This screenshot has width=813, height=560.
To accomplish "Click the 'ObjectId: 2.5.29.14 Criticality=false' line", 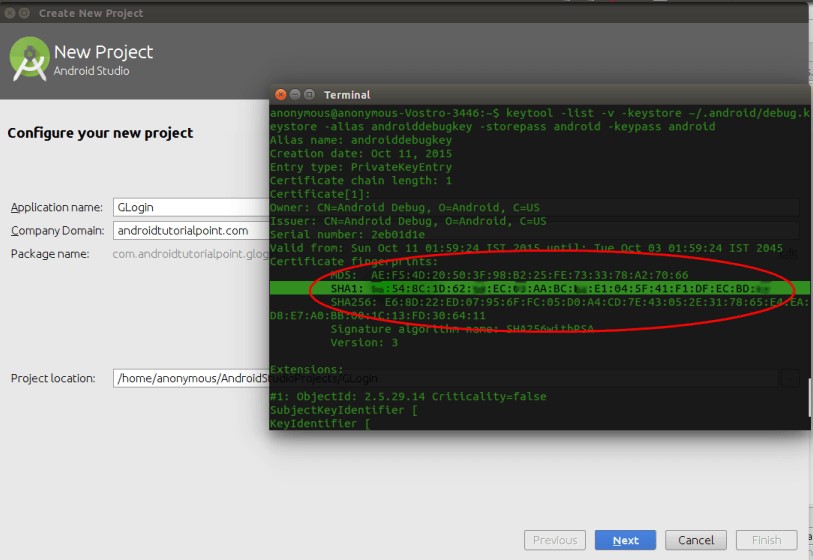I will (408, 396).
